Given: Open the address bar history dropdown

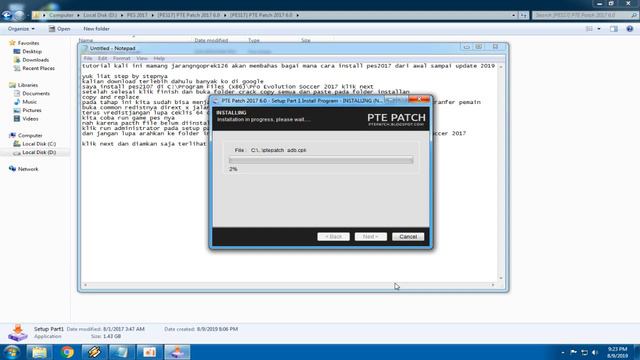Looking at the screenshot, I should pos(513,15).
